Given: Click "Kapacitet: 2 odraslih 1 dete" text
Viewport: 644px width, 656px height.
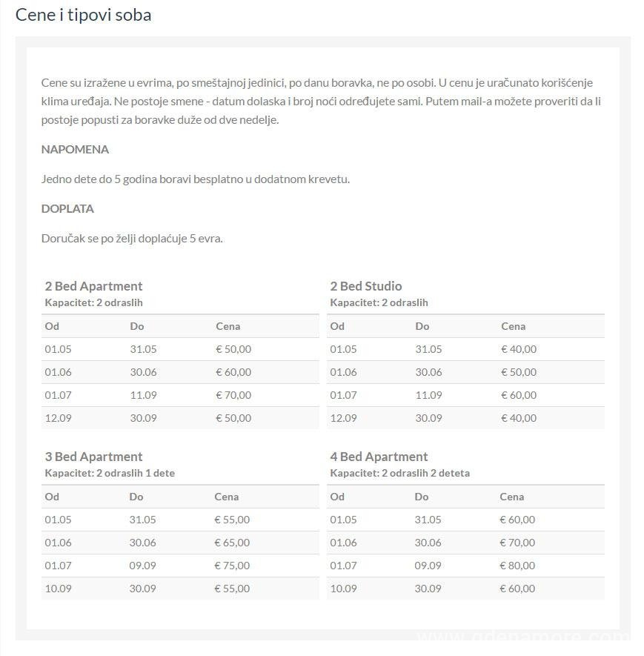Looking at the screenshot, I should point(110,473).
